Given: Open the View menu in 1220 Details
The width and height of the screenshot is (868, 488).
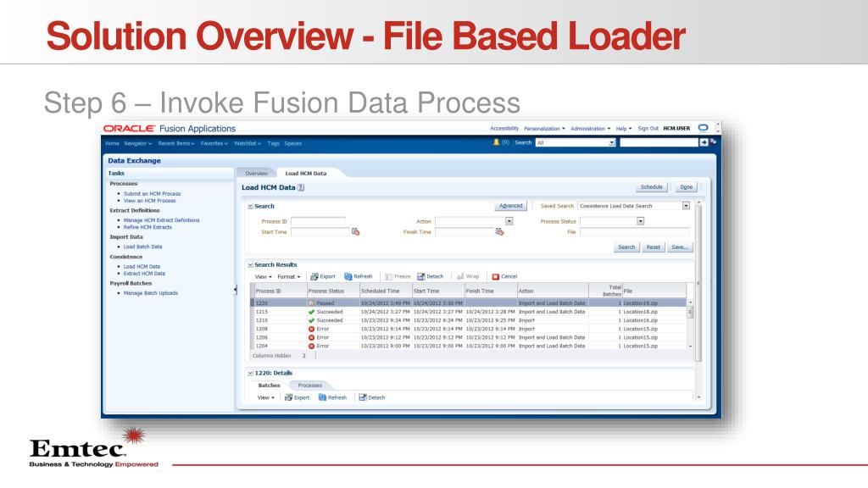Looking at the screenshot, I should 265,398.
